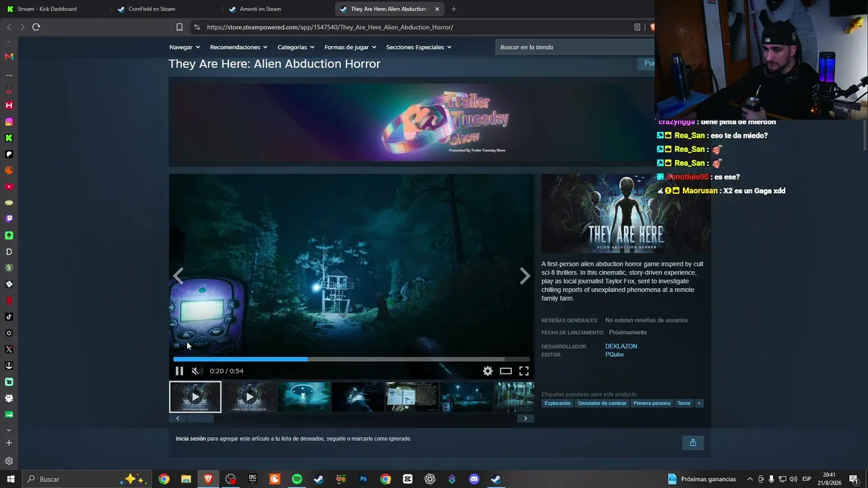Click the Windows taskbar search box
This screenshot has width=868, height=488.
(88, 479)
